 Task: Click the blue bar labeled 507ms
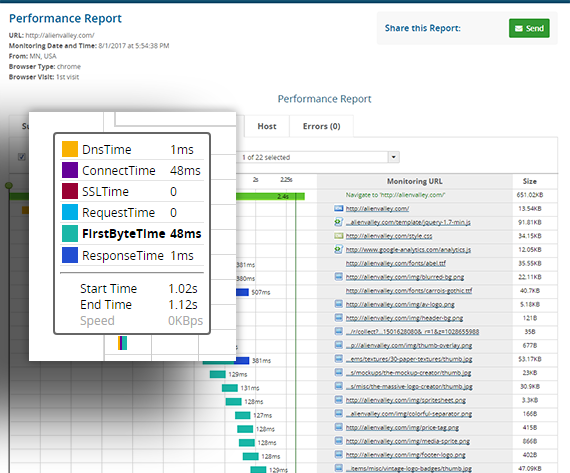click(242, 292)
